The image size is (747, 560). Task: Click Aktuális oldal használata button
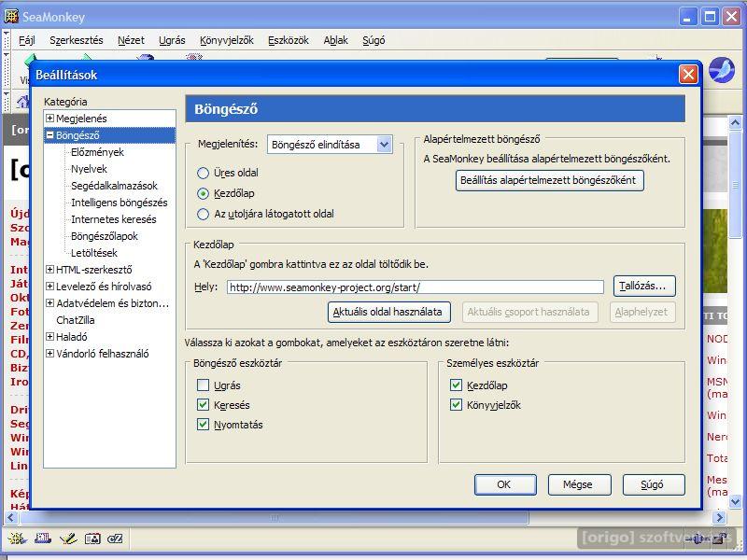coord(388,313)
